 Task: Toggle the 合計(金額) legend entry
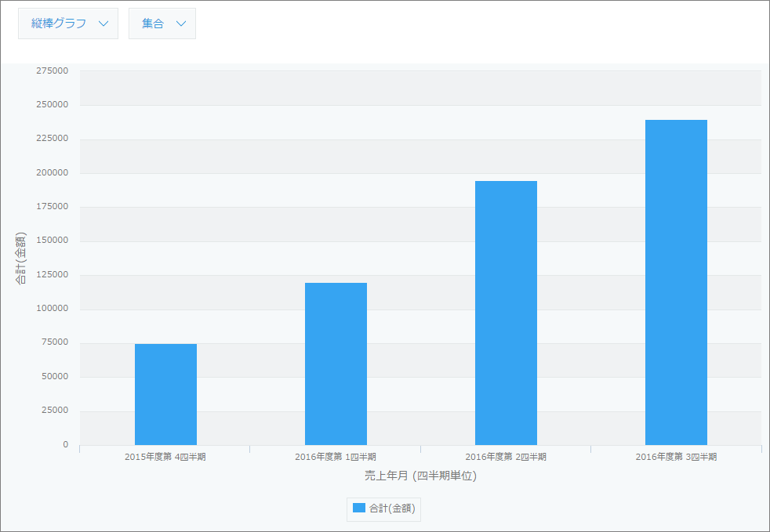(x=383, y=509)
